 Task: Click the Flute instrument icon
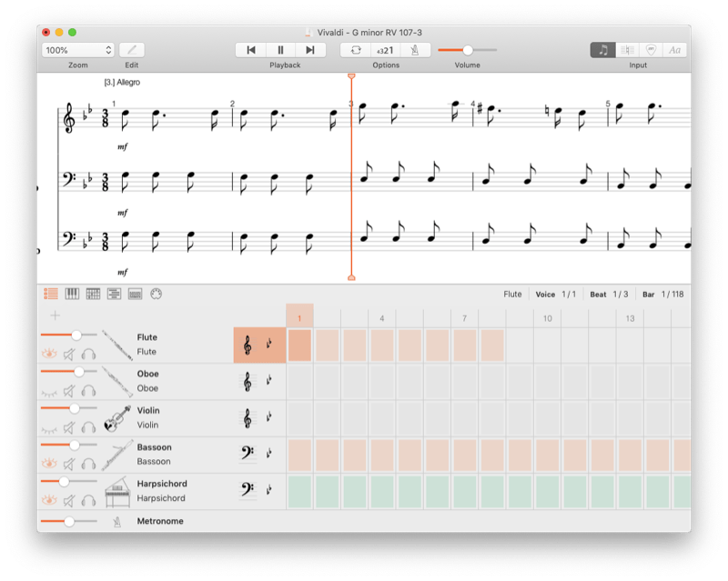[117, 345]
